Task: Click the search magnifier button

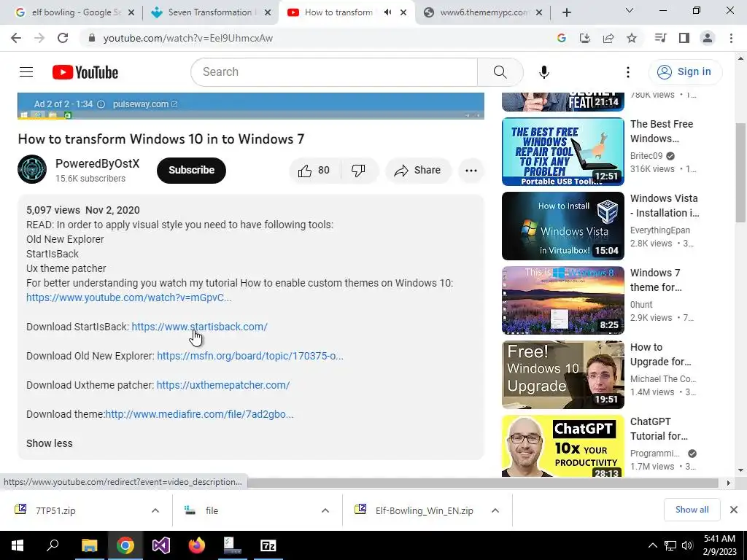Action: pyautogui.click(x=500, y=72)
